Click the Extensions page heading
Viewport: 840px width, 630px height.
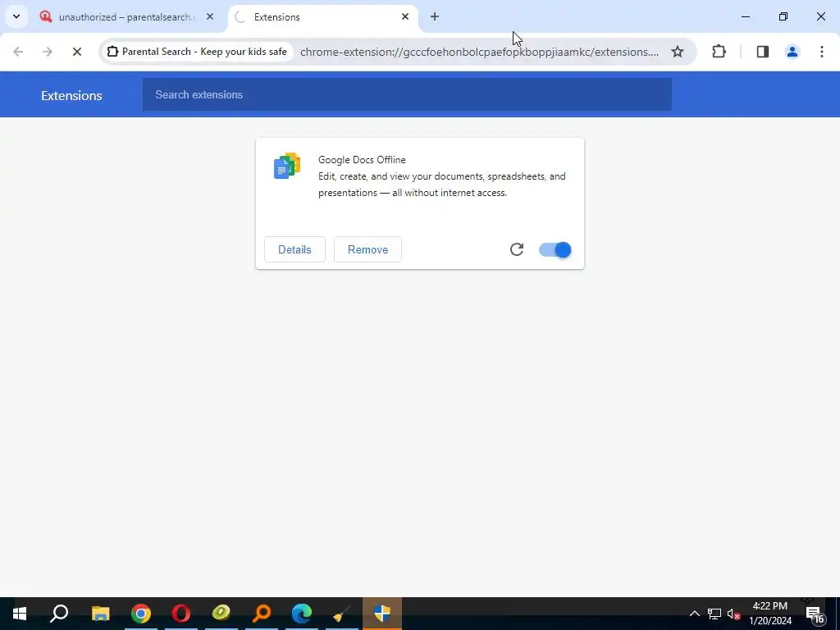[x=71, y=95]
